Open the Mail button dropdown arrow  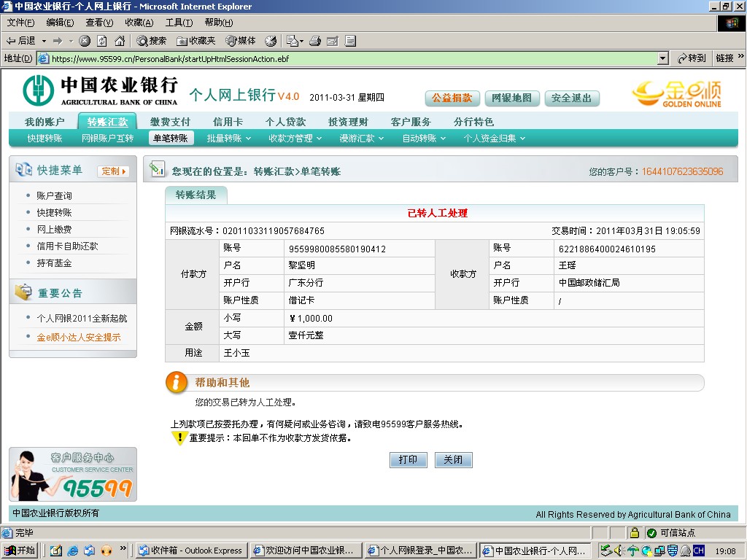[301, 42]
